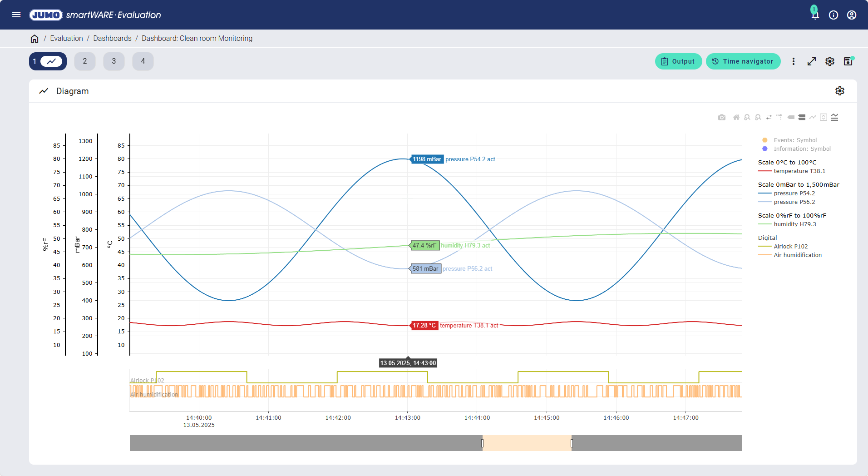The width and height of the screenshot is (868, 476).
Task: Open the notifications bell
Action: click(x=815, y=15)
